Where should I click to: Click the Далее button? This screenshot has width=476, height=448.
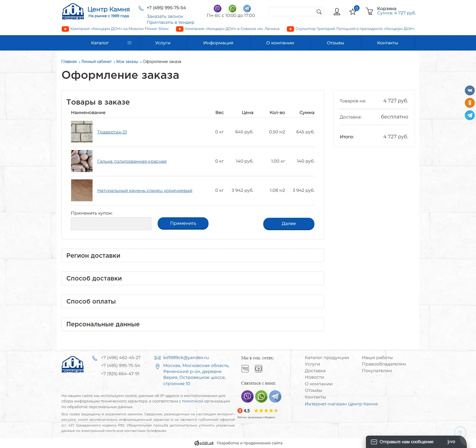(288, 224)
